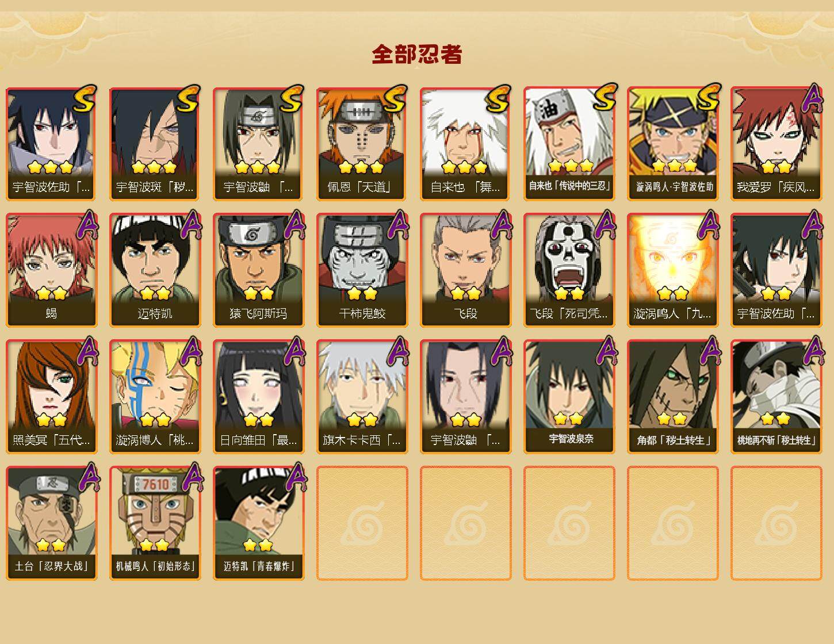Select the 佩恩「天道」 ninja card

click(x=362, y=144)
